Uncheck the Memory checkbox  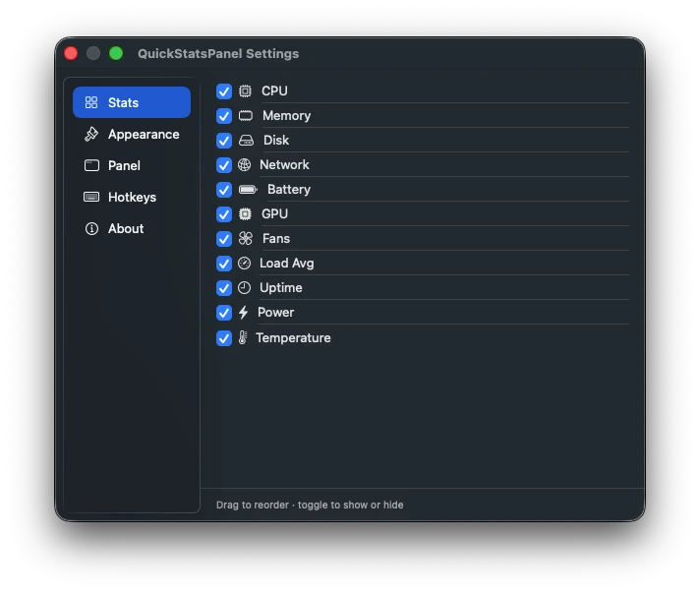tap(224, 116)
